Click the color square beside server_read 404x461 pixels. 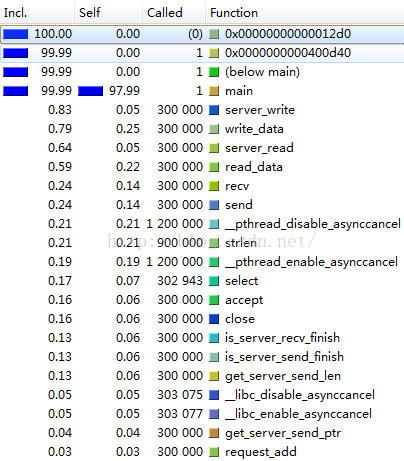click(214, 148)
